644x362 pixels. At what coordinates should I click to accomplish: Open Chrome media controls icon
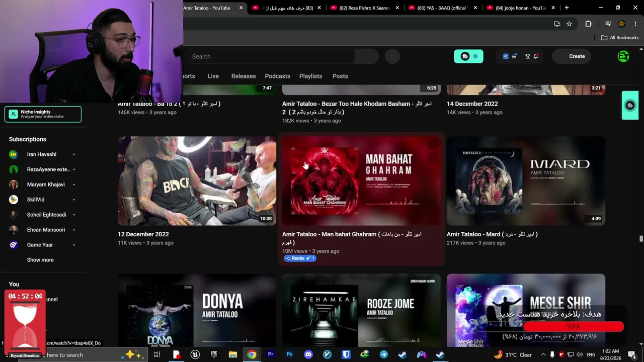point(608,24)
